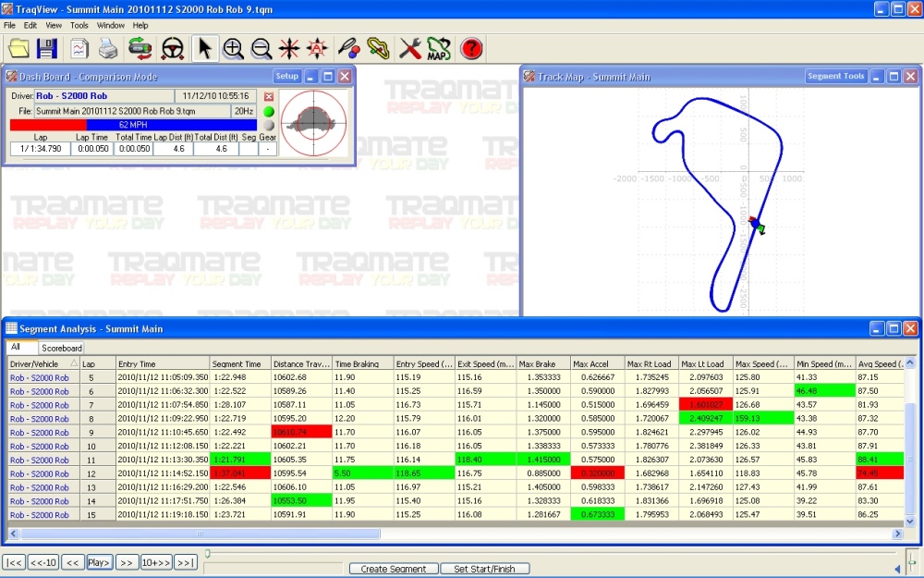Click the Setup button in Dash Board

pos(287,76)
